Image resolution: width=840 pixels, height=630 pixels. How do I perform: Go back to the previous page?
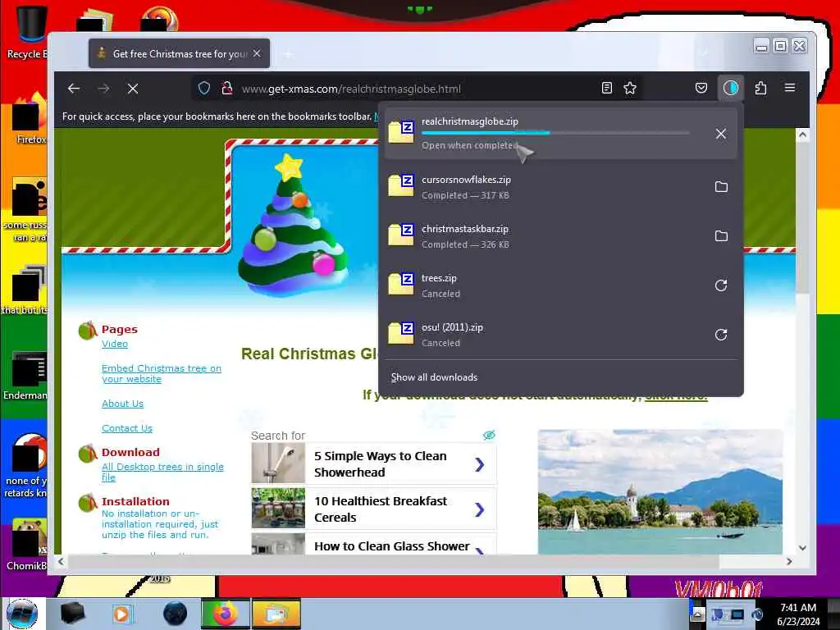(x=74, y=89)
